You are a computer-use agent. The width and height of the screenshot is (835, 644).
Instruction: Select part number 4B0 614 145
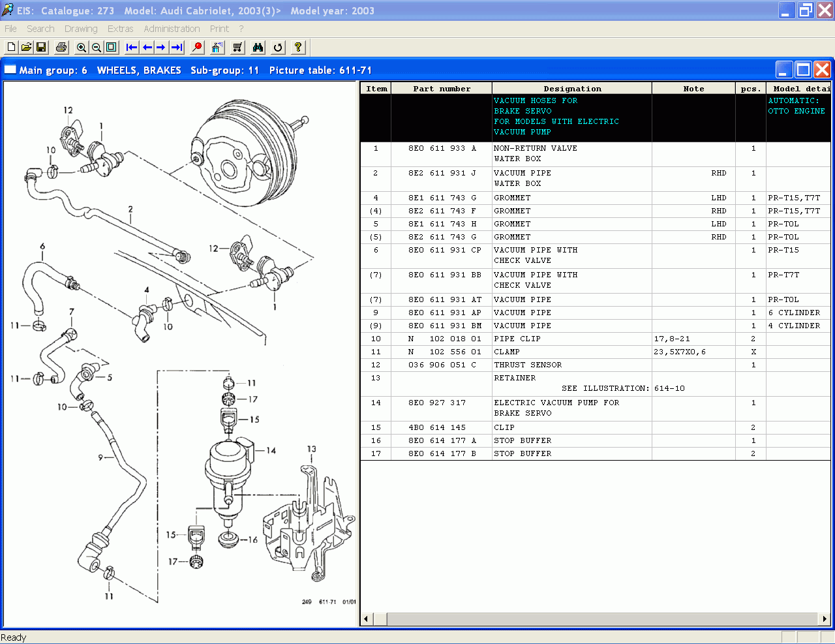pyautogui.click(x=437, y=427)
